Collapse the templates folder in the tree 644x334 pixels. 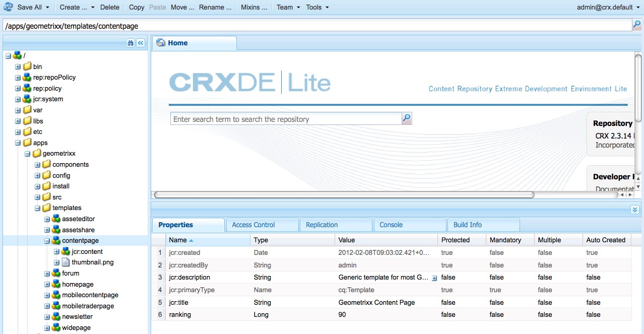[x=37, y=208]
